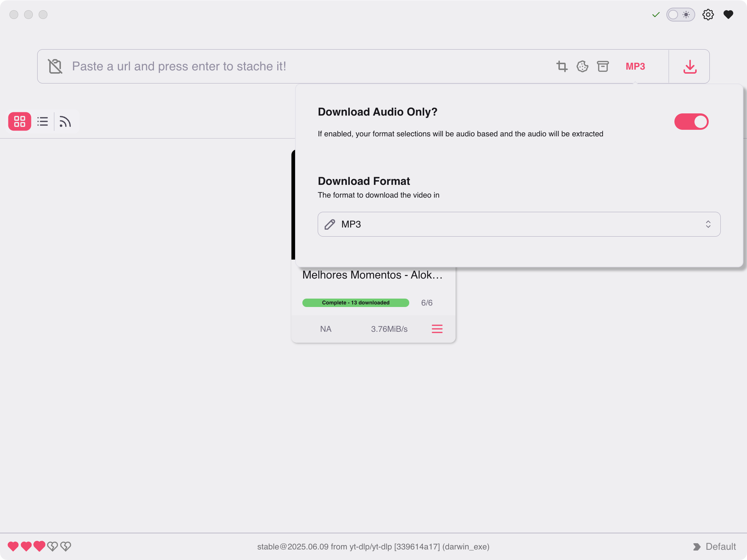The height and width of the screenshot is (560, 747).
Task: Open the archive icon next to cookies
Action: 603,66
